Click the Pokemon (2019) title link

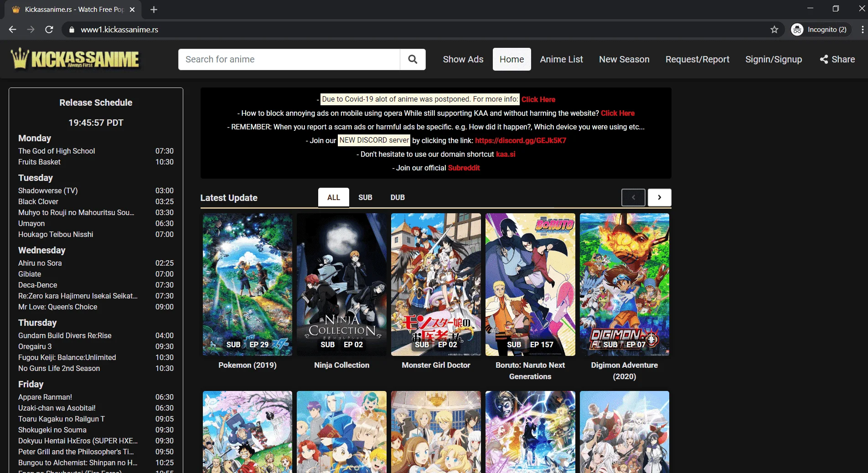pos(248,365)
